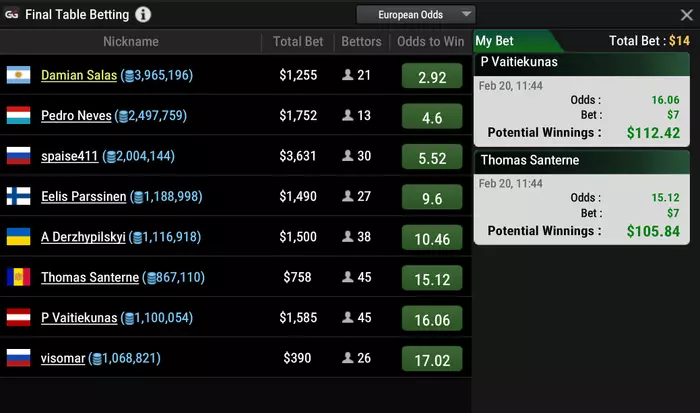Choose the 9.6 odds for Eelis Parssinen
The image size is (700, 413).
[x=432, y=196]
